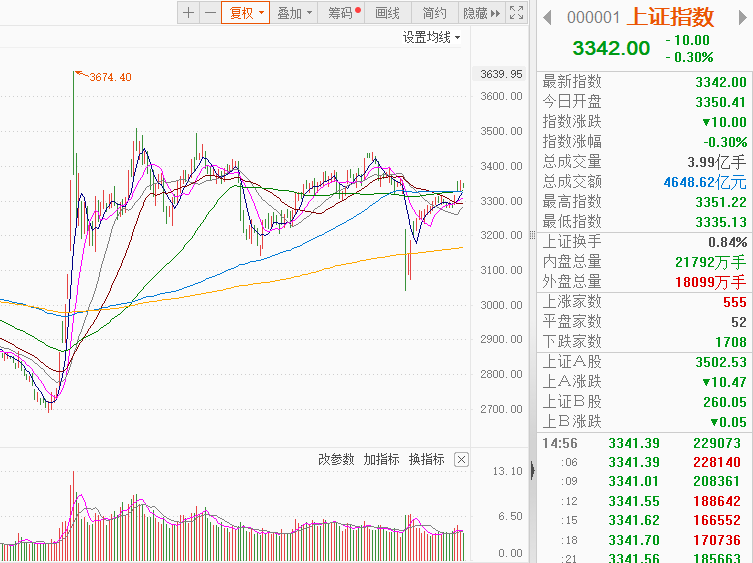Image resolution: width=753 pixels, height=563 pixels.
Task: Click the fullscreen expand icon
Action: 516,13
